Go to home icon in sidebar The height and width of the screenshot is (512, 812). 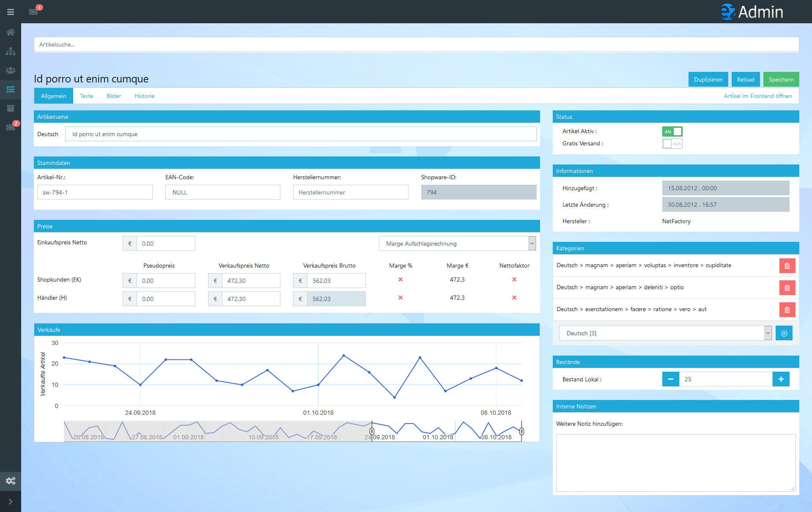point(11,32)
